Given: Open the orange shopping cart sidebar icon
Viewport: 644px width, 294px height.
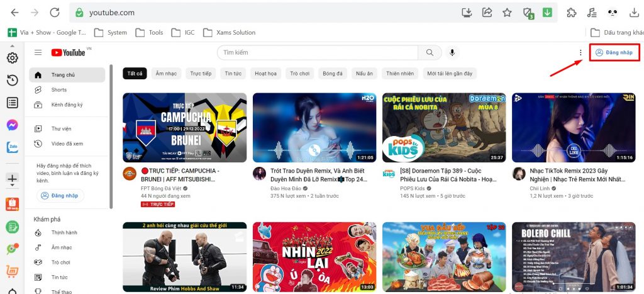Looking at the screenshot, I should 13,271.
